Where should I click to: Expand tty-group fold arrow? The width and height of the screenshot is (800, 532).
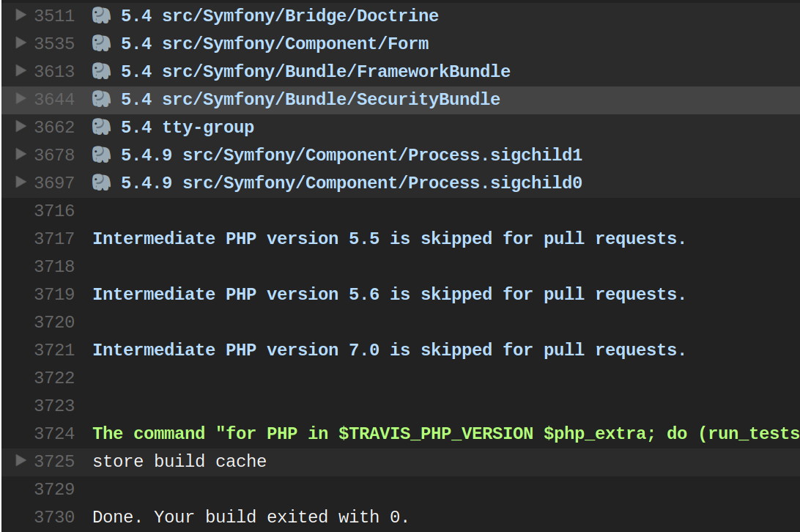tap(21, 126)
